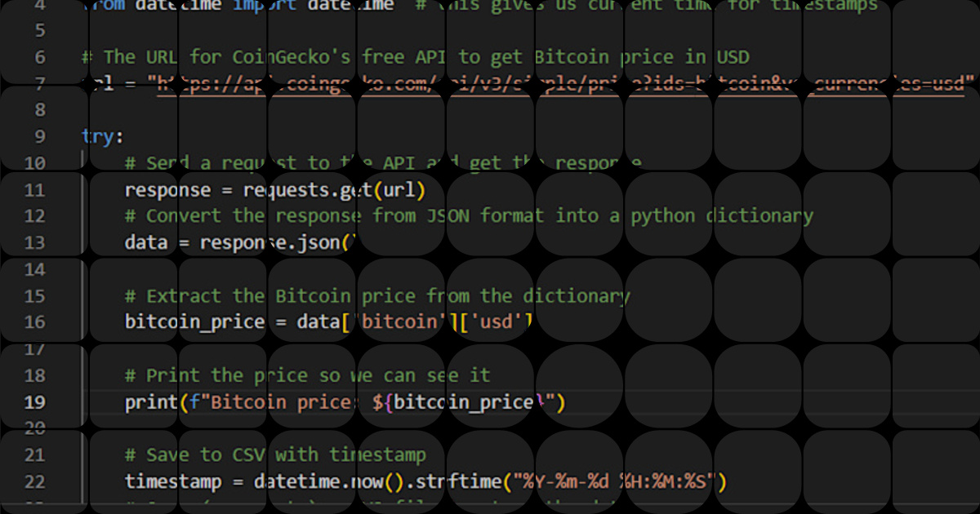Click the comment "# Print the price so we can see it"

click(x=307, y=375)
